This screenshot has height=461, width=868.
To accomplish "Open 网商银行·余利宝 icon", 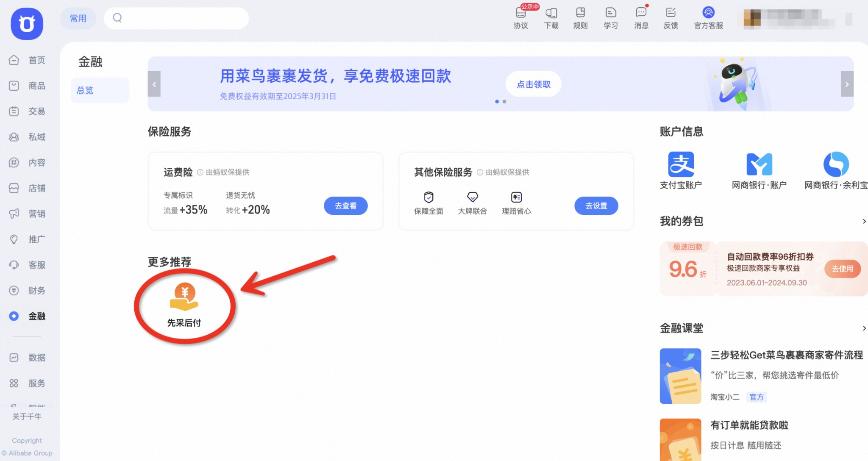I will pyautogui.click(x=836, y=164).
